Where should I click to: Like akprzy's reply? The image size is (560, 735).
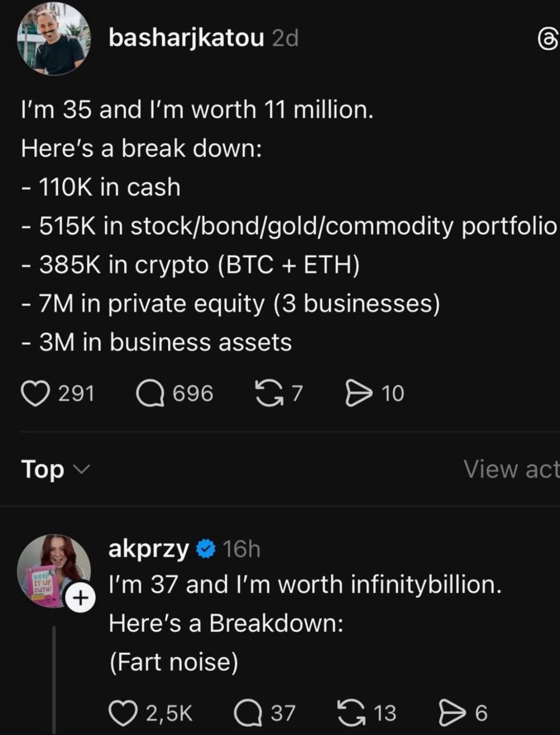coord(123,713)
